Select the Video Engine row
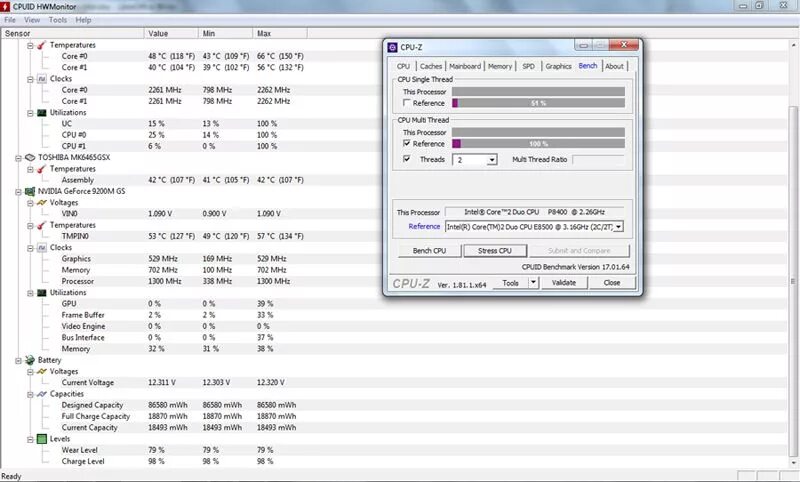Image resolution: width=800 pixels, height=482 pixels. click(394, 326)
